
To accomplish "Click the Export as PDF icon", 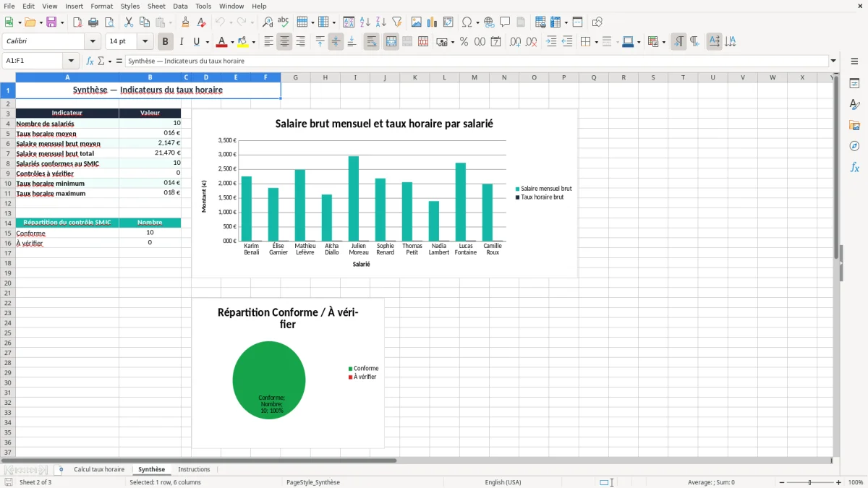I will coord(77,22).
